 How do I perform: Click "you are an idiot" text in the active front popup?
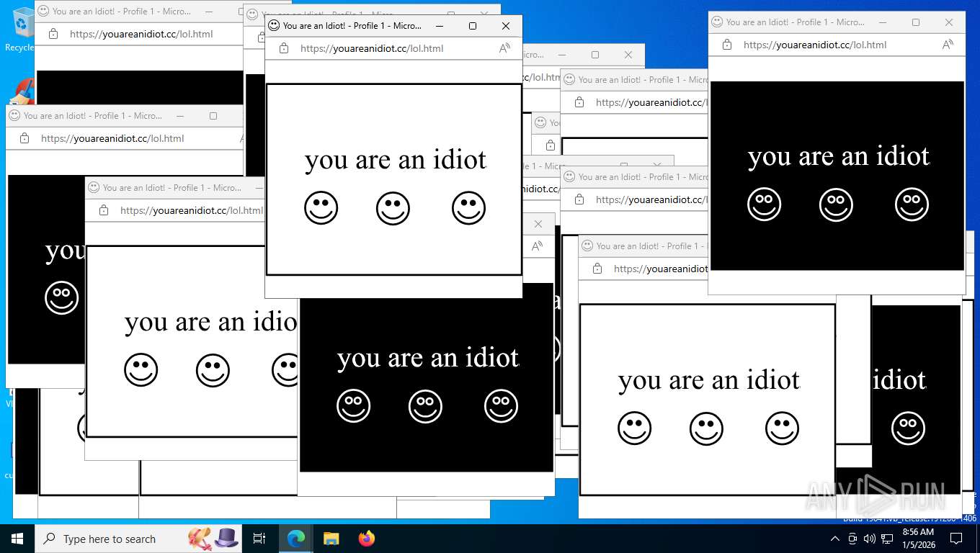[396, 159]
